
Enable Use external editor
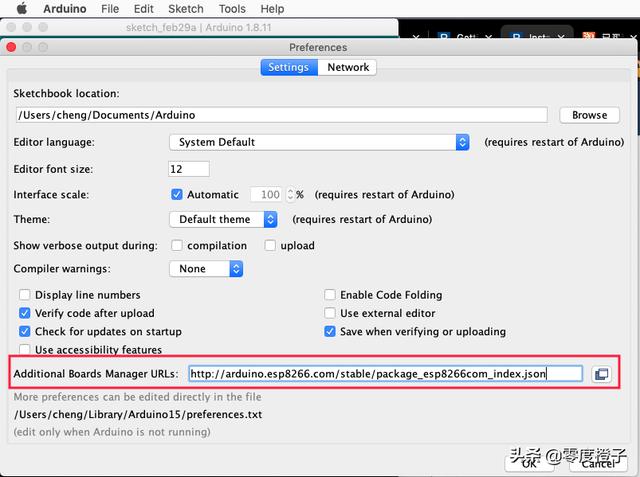330,313
